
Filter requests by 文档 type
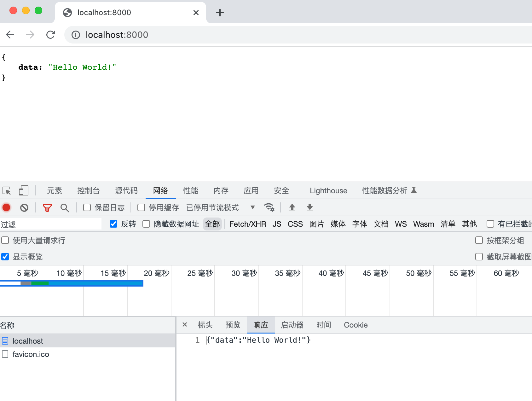pyautogui.click(x=381, y=224)
